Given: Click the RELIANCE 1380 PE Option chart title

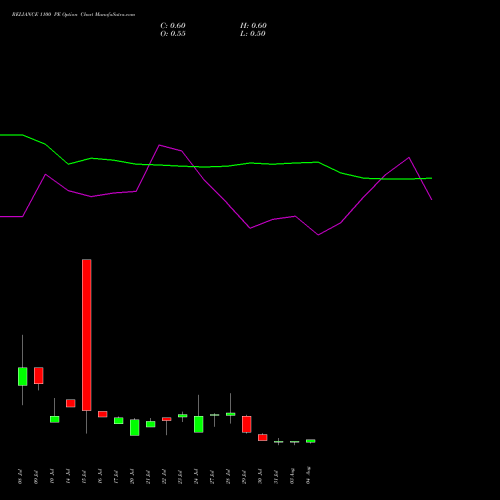Looking at the screenshot, I should (73, 15).
